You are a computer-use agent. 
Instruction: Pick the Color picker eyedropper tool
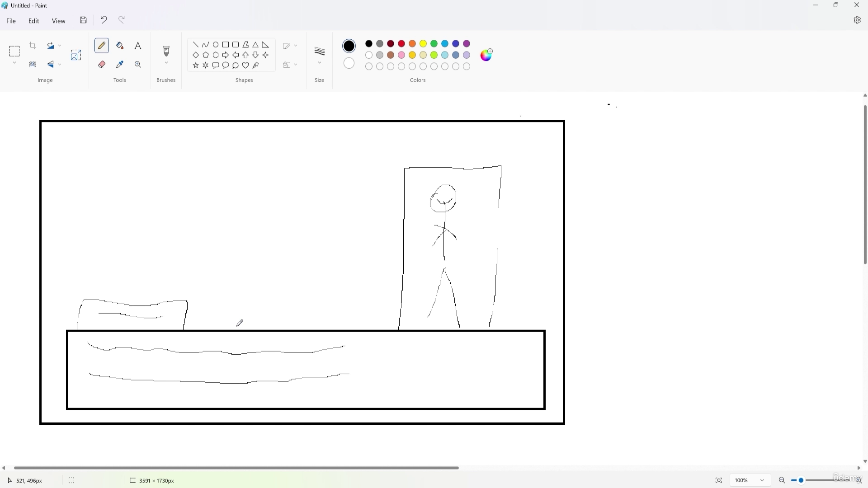click(x=120, y=65)
